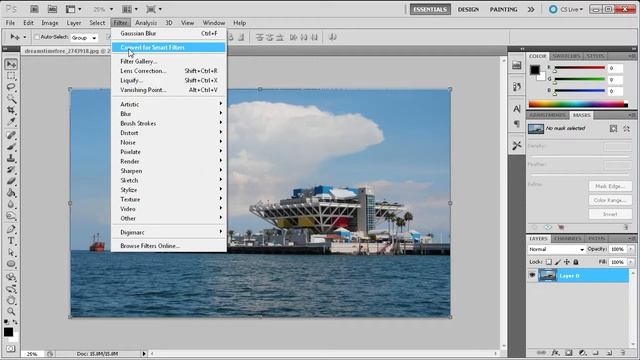This screenshot has width=640, height=360.
Task: Select the Path Selection tool
Action: [11, 252]
